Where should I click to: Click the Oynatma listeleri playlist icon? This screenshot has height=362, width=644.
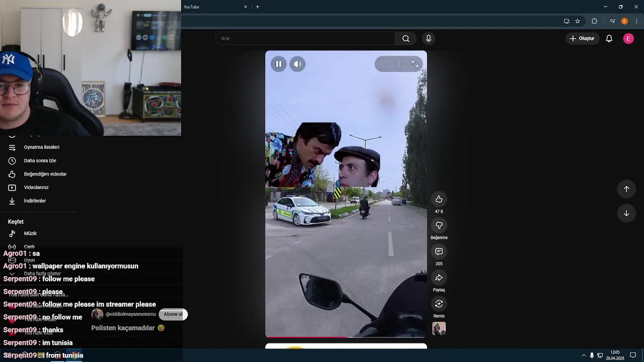coord(12,147)
